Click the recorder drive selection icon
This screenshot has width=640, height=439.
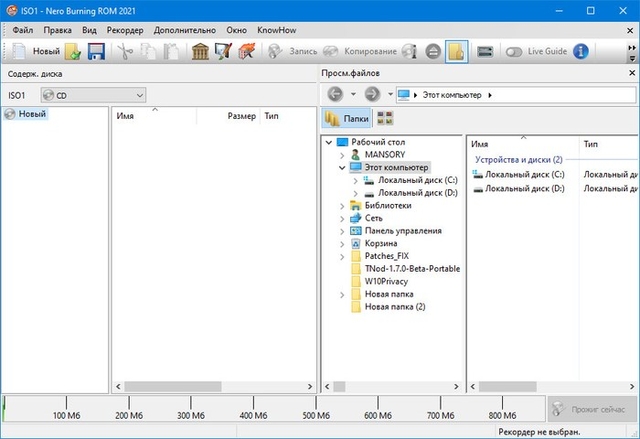click(x=485, y=51)
